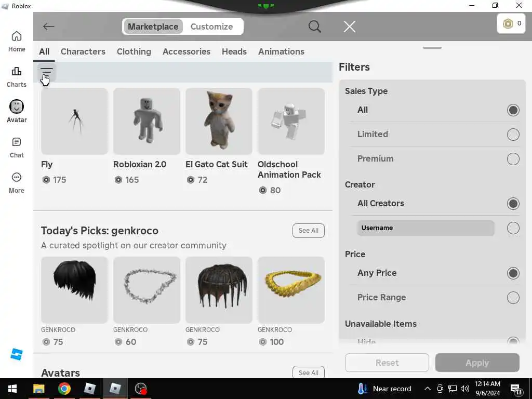Open the Robux balance badge
This screenshot has width=532, height=399.
coord(511,23)
